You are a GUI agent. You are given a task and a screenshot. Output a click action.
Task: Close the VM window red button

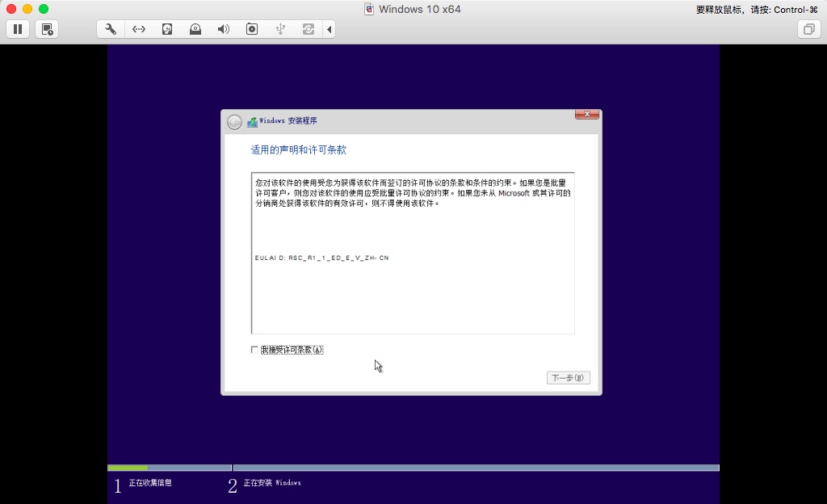click(11, 9)
